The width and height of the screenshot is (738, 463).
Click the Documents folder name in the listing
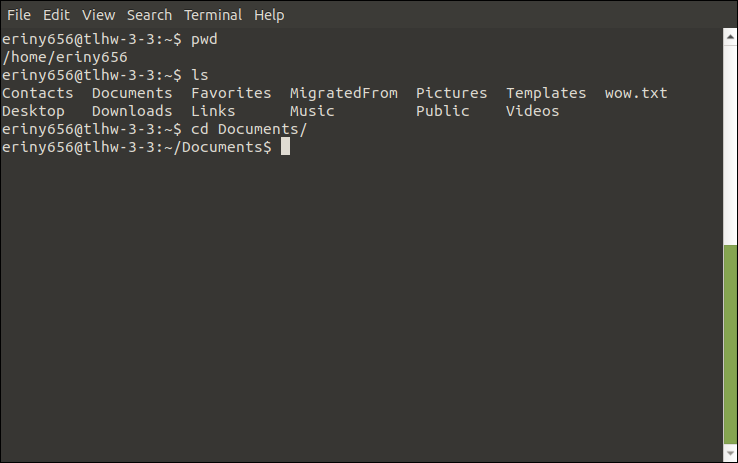pos(132,93)
